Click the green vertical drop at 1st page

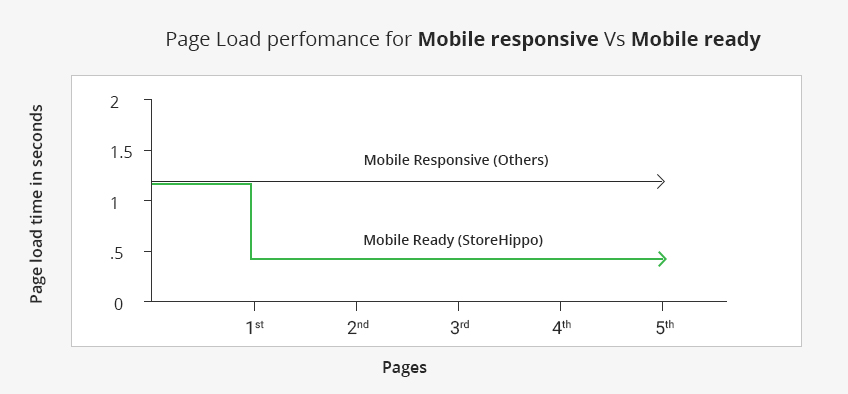[x=251, y=222]
